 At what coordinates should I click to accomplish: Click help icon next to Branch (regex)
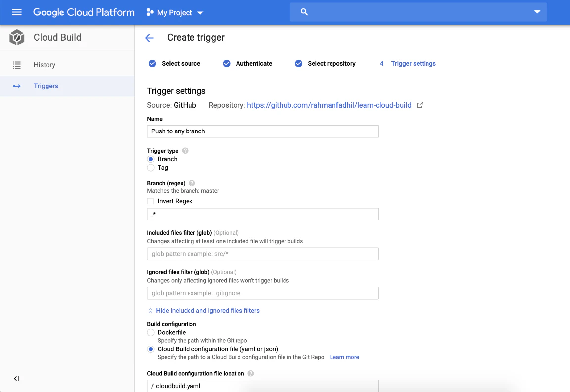tap(192, 183)
